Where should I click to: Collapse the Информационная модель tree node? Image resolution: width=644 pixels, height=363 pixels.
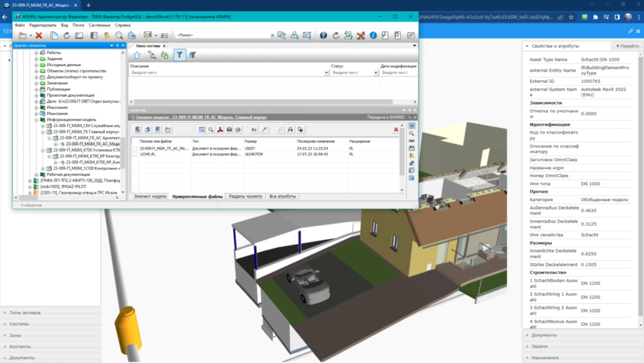[x=37, y=120]
